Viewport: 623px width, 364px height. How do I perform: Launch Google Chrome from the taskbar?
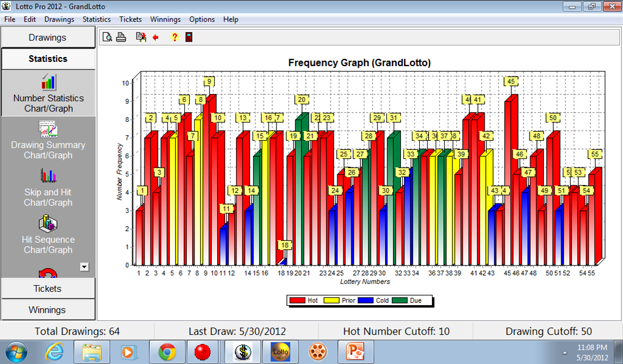pyautogui.click(x=167, y=352)
